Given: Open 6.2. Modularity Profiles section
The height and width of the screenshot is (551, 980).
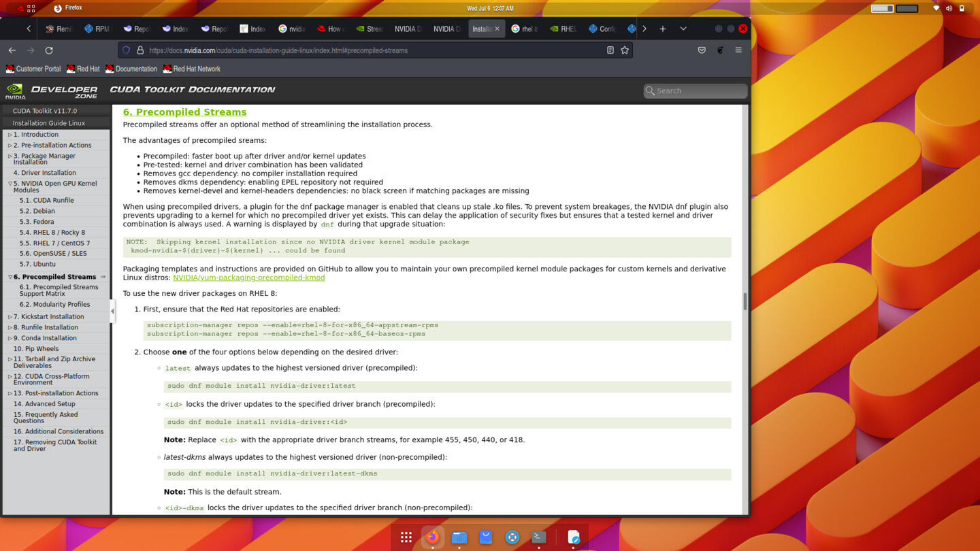Looking at the screenshot, I should click(x=54, y=304).
